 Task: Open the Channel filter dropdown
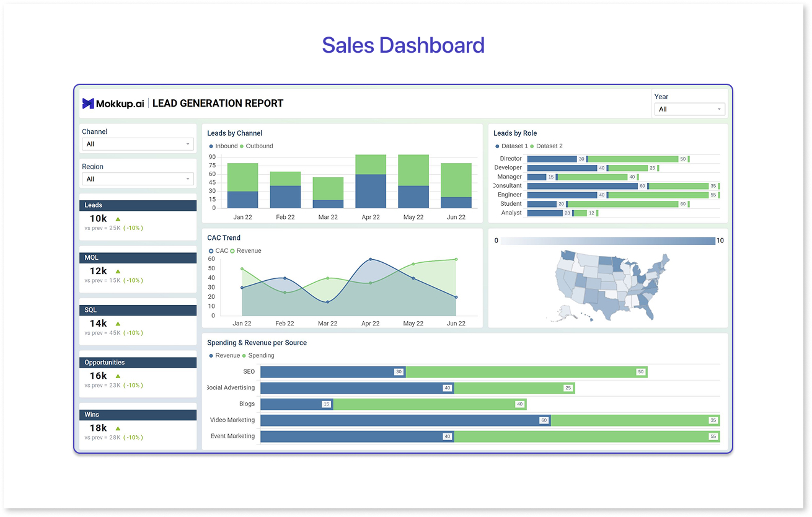[x=138, y=144]
